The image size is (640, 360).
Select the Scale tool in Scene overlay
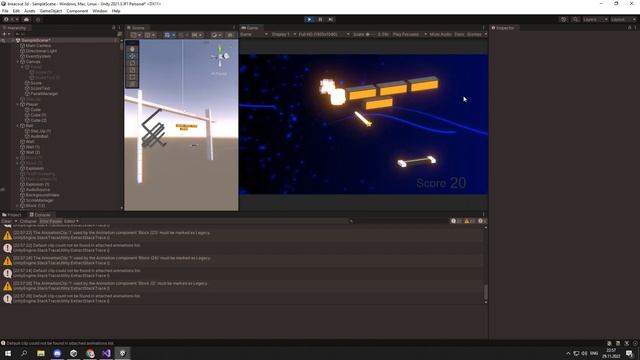(132, 70)
